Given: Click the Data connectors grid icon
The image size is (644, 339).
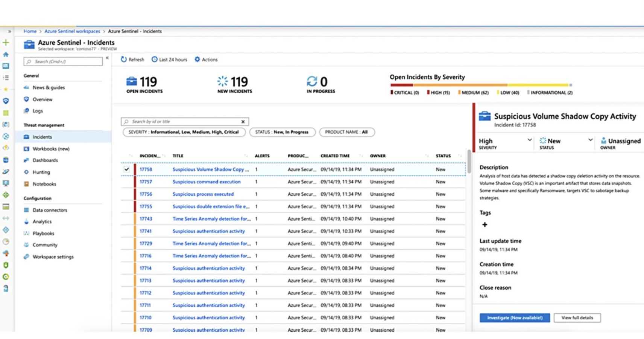Looking at the screenshot, I should 26,210.
